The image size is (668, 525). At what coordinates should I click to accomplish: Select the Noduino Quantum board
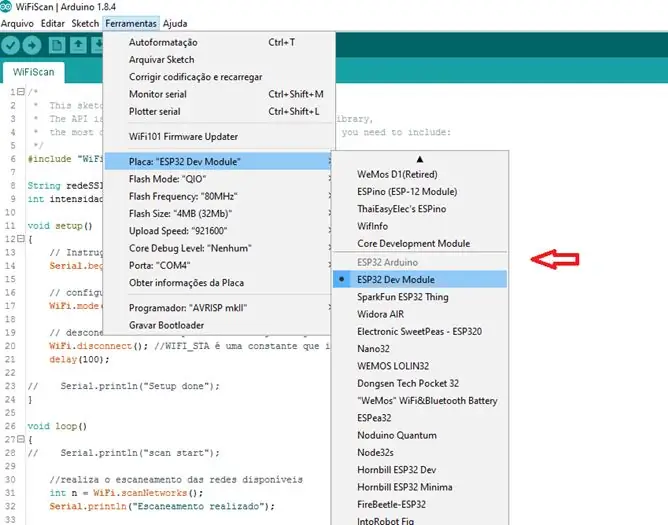tap(420, 436)
